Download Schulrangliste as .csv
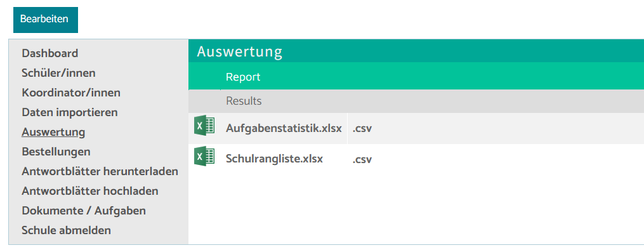The height and width of the screenshot is (250, 644). click(362, 159)
